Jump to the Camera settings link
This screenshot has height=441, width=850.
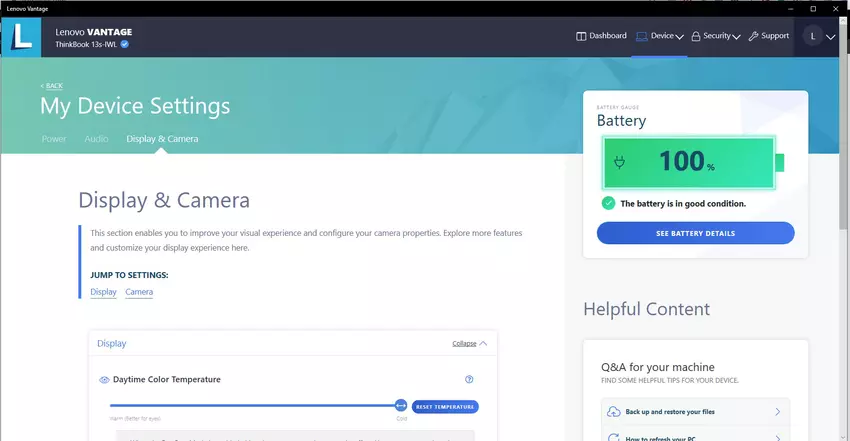tap(139, 292)
